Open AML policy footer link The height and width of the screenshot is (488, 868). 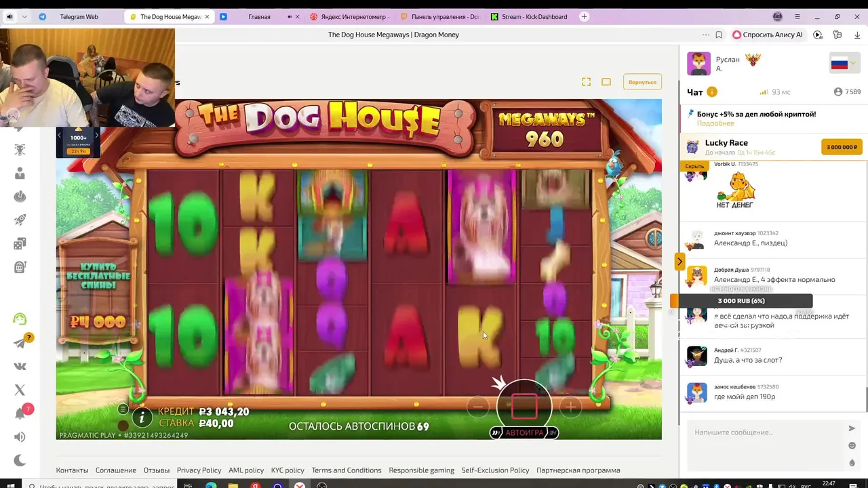point(246,470)
